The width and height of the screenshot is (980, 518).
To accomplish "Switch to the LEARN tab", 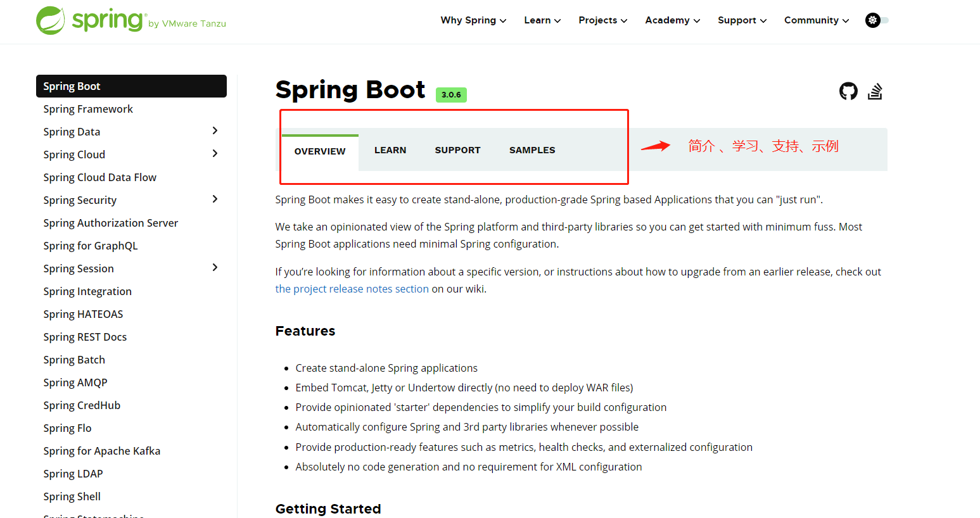I will pos(390,150).
